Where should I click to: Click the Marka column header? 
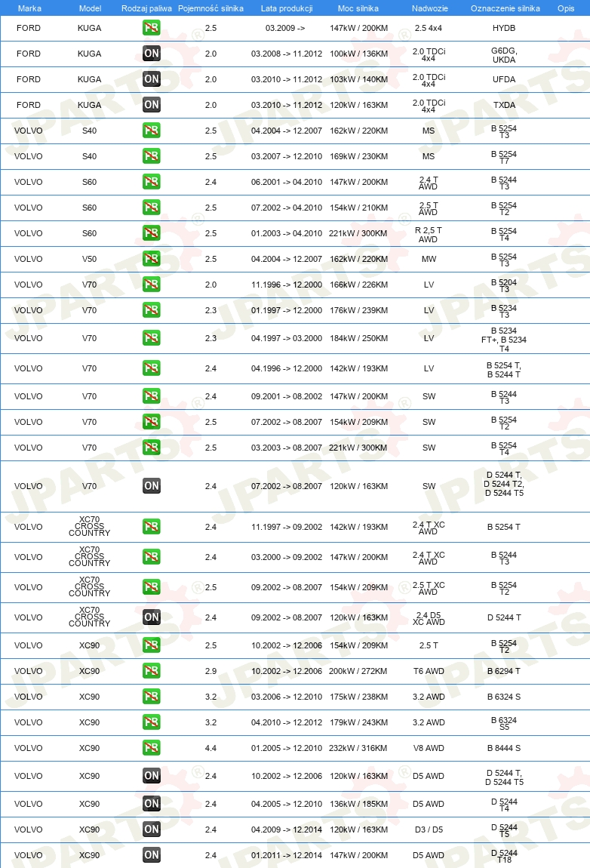coord(29,8)
